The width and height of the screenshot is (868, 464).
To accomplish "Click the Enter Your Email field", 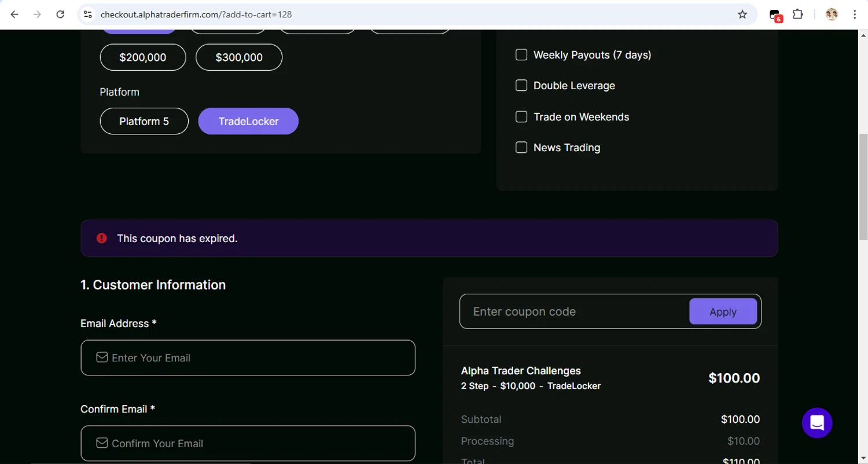I will [248, 357].
